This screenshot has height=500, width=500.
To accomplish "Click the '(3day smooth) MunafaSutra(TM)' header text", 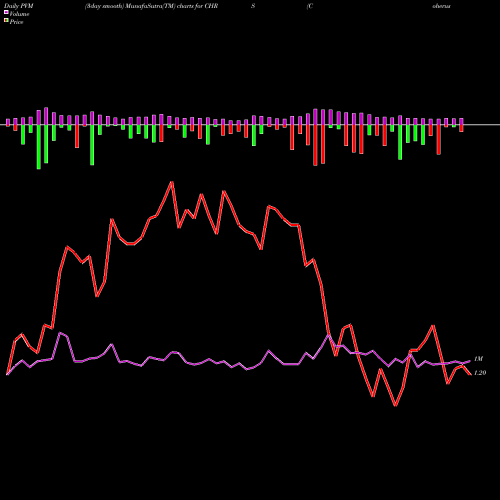I will [x=130, y=6].
